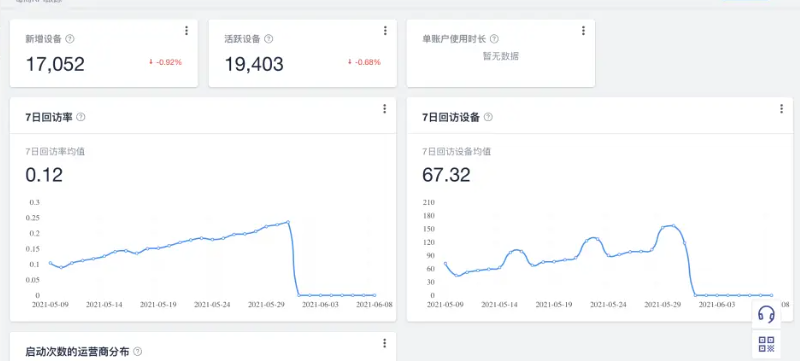Click highest peak point on 7日回访设备 chart
The width and height of the screenshot is (800, 361).
[673, 225]
